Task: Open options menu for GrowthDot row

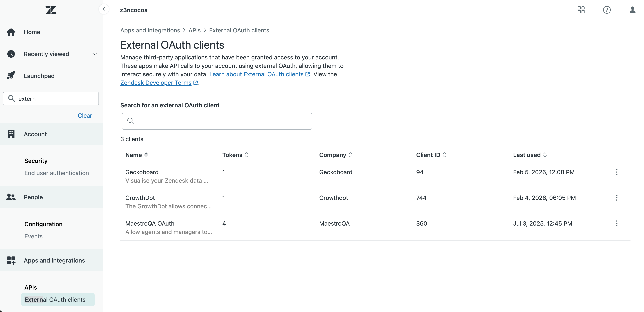Action: point(616,198)
